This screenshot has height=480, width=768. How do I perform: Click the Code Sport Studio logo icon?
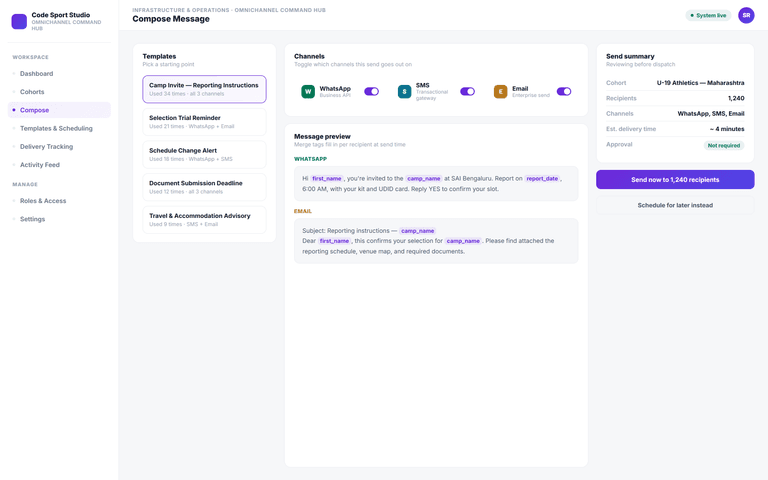click(x=19, y=22)
